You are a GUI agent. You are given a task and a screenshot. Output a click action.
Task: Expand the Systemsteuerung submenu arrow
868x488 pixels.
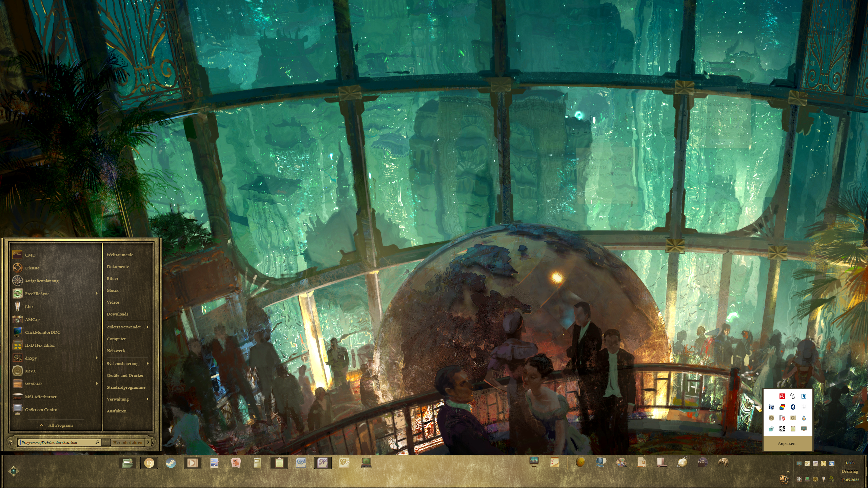(147, 363)
